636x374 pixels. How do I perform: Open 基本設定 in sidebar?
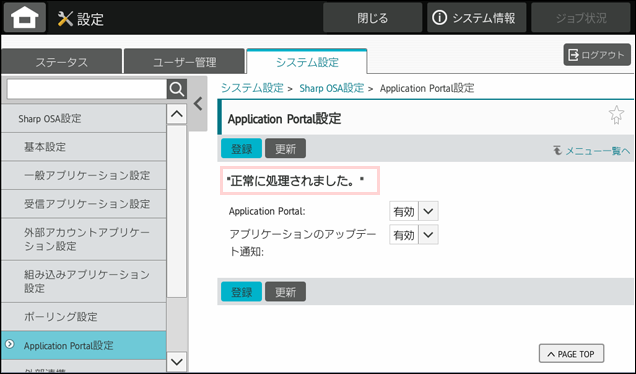[84, 147]
